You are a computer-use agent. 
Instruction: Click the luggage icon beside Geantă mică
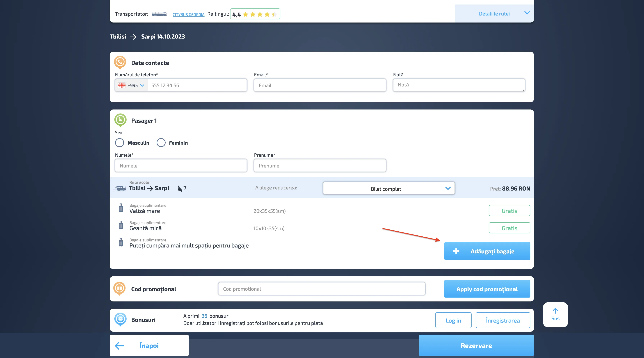(121, 225)
